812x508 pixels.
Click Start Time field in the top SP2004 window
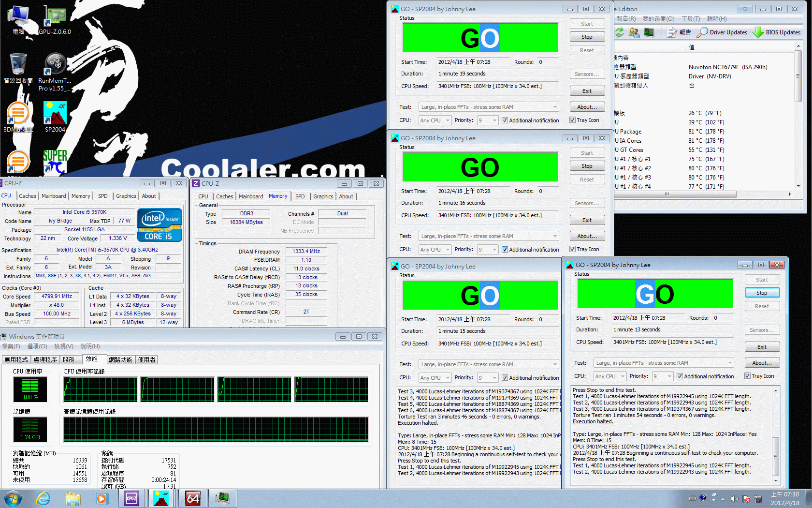click(x=473, y=62)
